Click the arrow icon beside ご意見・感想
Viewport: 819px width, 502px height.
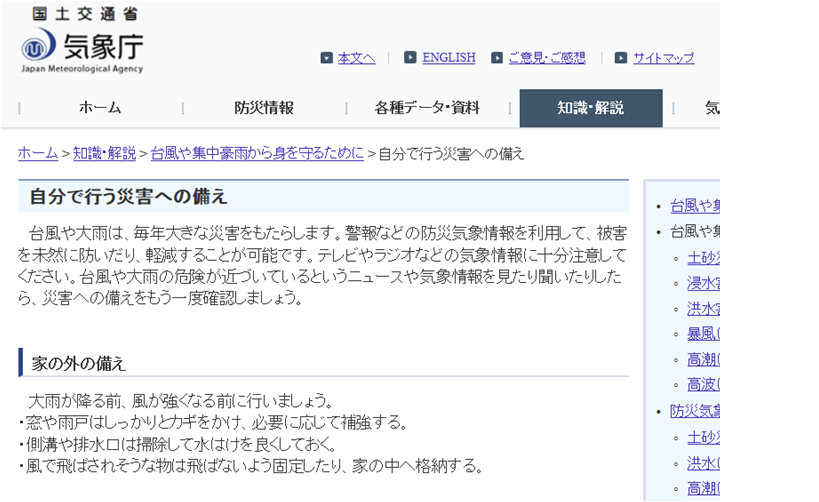(497, 58)
